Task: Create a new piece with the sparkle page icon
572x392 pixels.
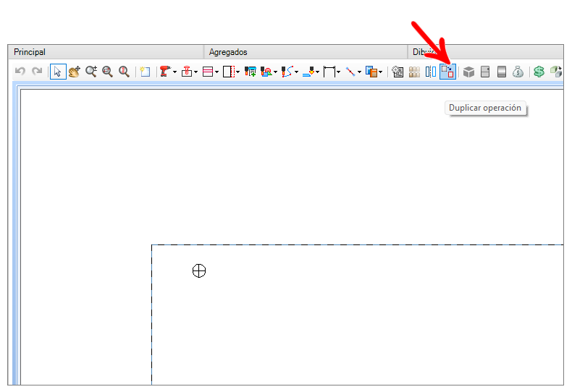Action: click(145, 72)
